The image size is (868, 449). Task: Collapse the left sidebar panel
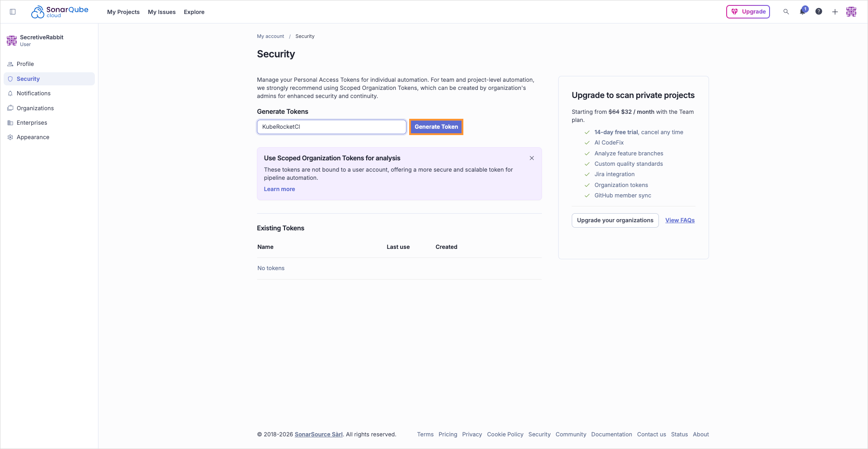[x=13, y=12]
